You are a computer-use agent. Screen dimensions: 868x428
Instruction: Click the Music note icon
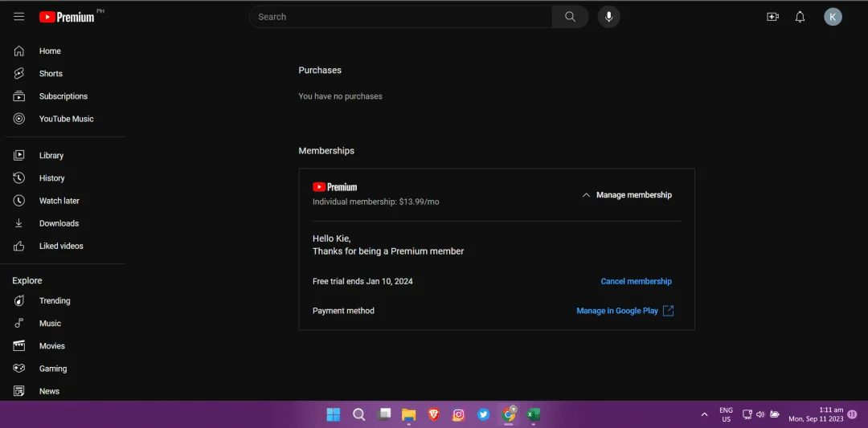click(x=18, y=324)
